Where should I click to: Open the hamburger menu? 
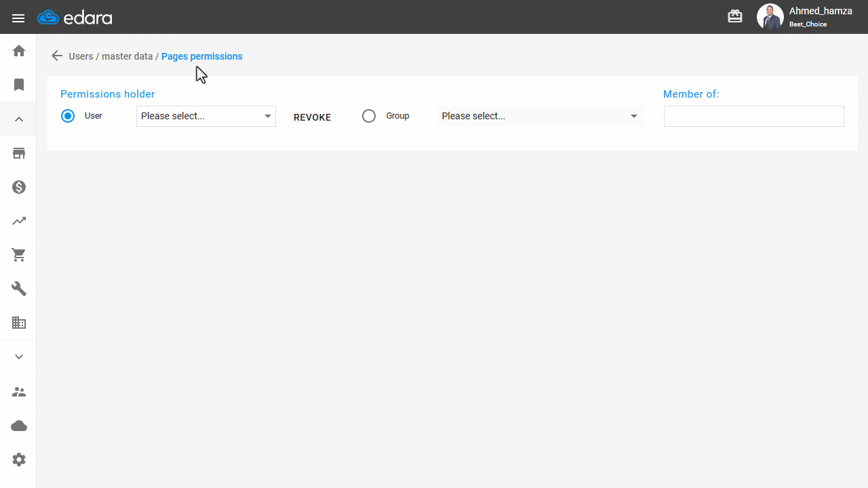coord(18,18)
